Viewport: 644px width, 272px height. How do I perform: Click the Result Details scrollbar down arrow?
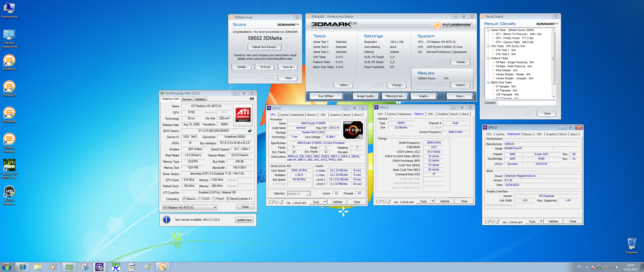(553, 97)
